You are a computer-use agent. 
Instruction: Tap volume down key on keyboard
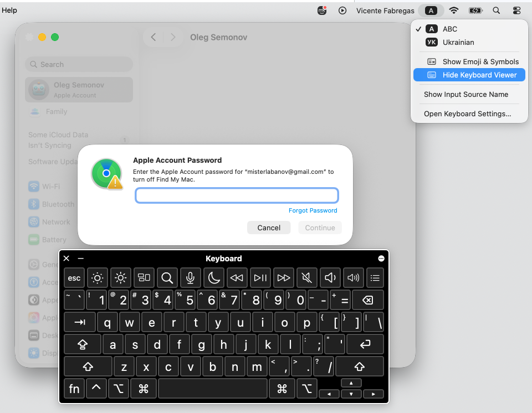tap(330, 278)
